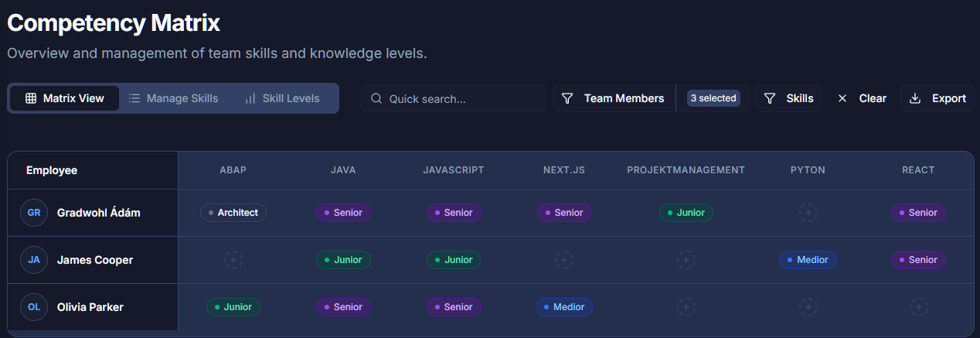This screenshot has width=980, height=338.
Task: Open the Manage Skills tab
Action: pyautogui.click(x=173, y=98)
